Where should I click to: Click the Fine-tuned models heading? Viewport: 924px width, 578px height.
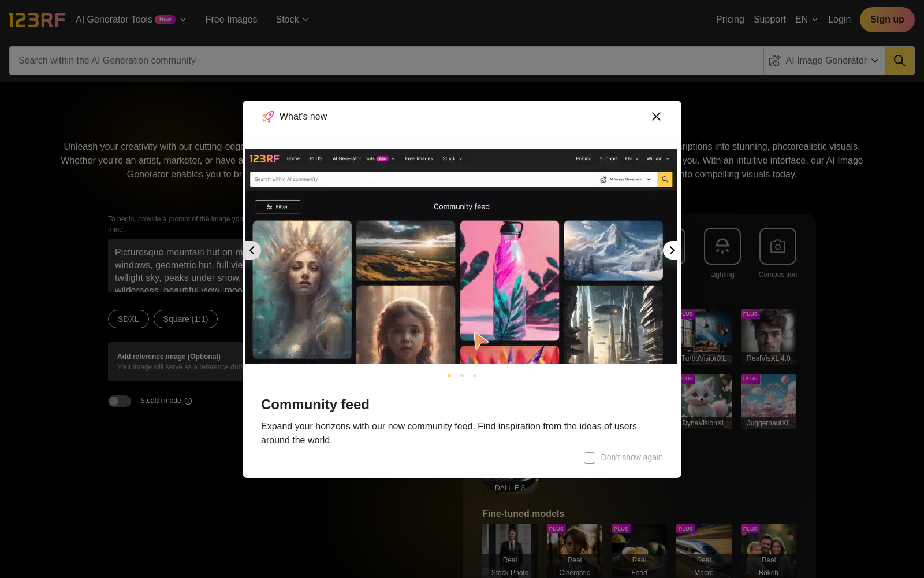coord(523,514)
